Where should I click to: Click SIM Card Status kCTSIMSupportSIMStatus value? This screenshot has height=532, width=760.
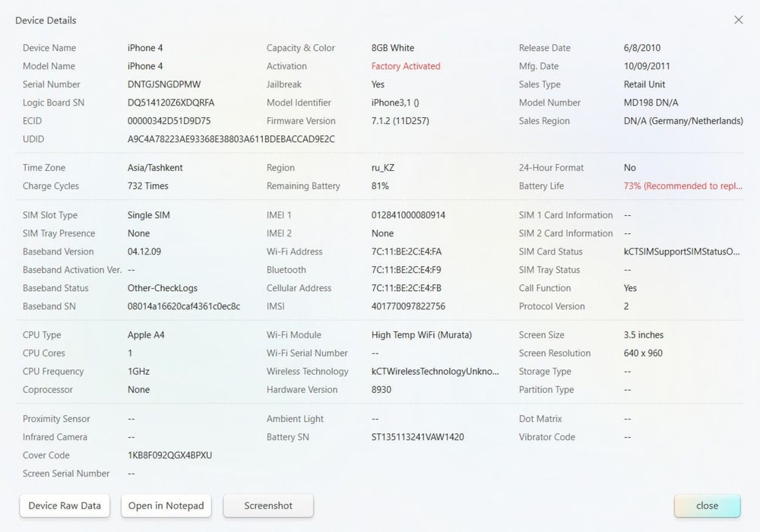[682, 252]
